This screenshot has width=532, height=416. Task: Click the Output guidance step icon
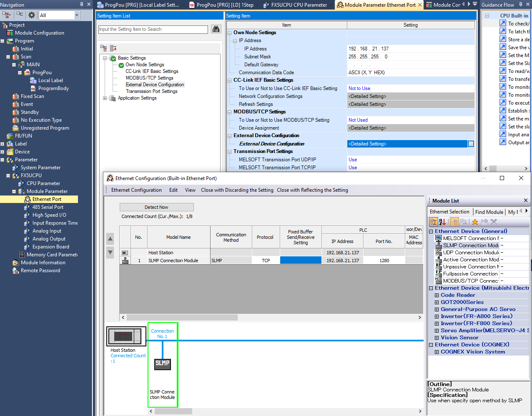(503, 142)
